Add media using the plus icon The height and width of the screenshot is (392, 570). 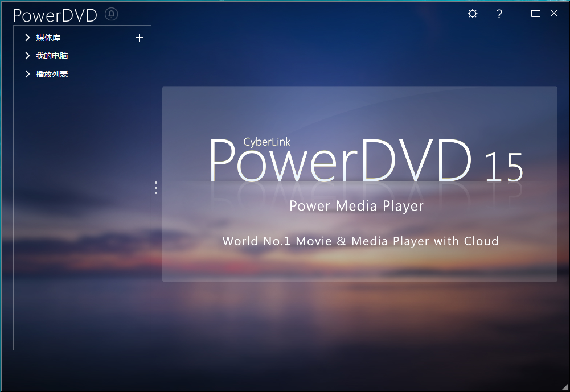pos(140,38)
